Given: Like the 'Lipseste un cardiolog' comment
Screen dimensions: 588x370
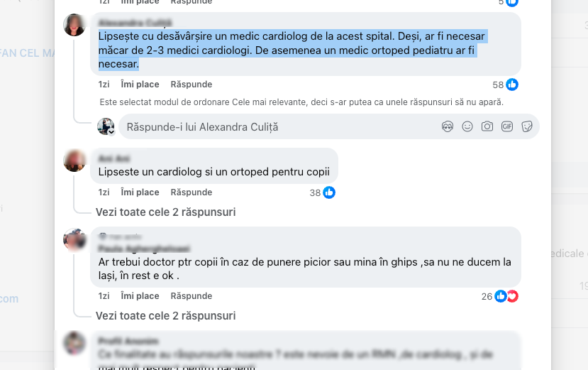Looking at the screenshot, I should coord(140,192).
